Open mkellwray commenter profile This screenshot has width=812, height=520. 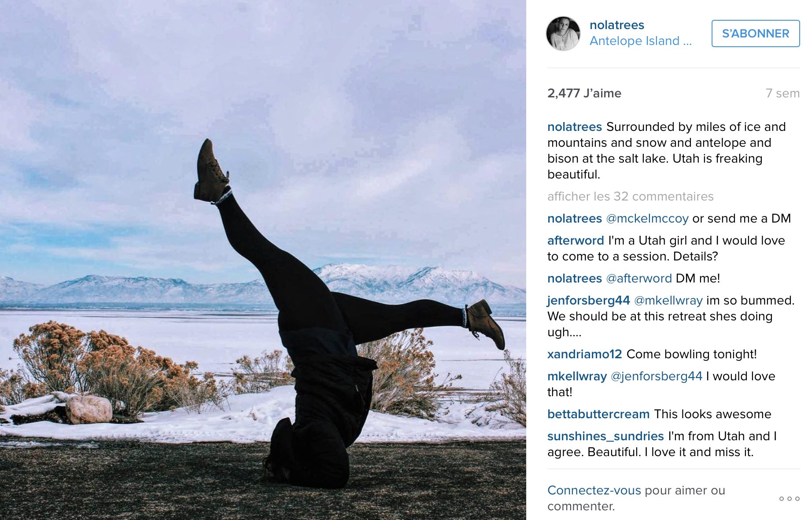[x=577, y=376]
